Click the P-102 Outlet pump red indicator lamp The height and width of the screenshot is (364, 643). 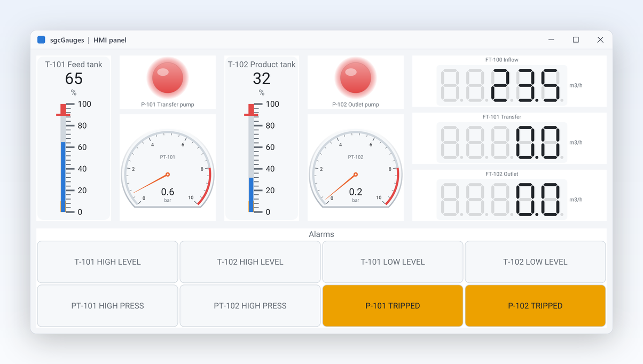pyautogui.click(x=356, y=78)
